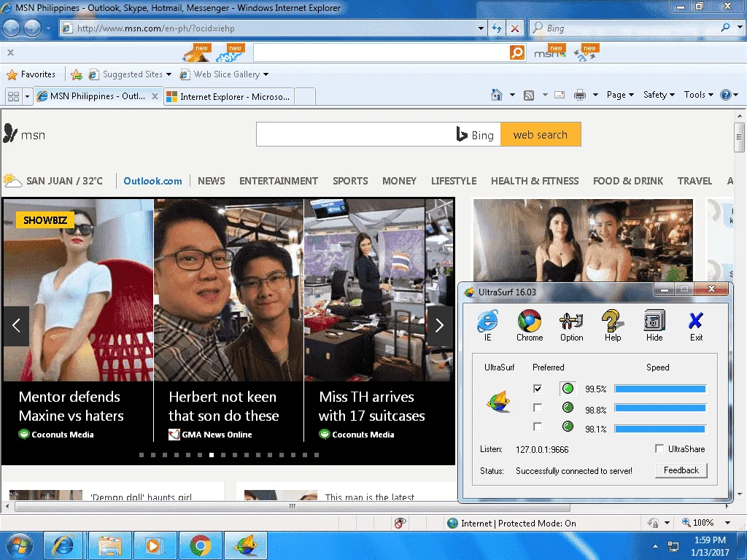The image size is (747, 560).
Task: Open the zoom level 100% dropdown
Action: click(x=727, y=523)
